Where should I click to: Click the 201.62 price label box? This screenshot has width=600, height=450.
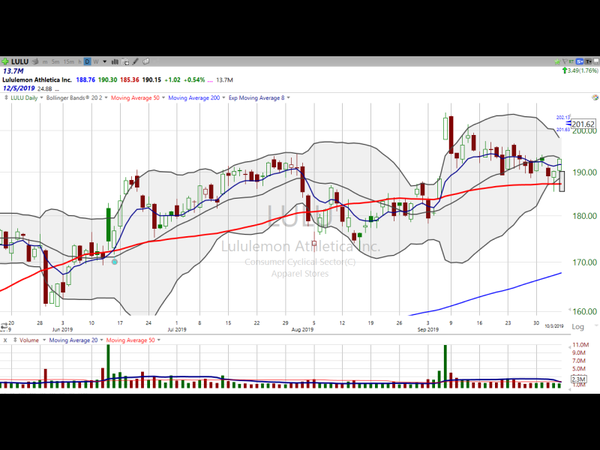pos(583,124)
